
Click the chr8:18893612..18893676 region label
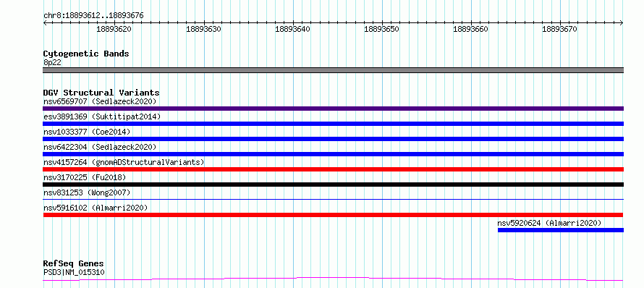pyautogui.click(x=93, y=16)
